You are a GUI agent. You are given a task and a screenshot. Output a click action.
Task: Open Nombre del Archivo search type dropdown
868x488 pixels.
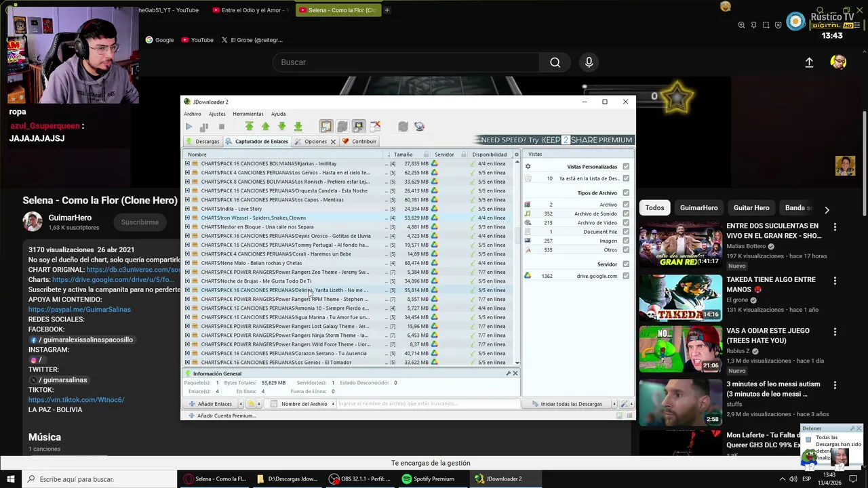333,404
